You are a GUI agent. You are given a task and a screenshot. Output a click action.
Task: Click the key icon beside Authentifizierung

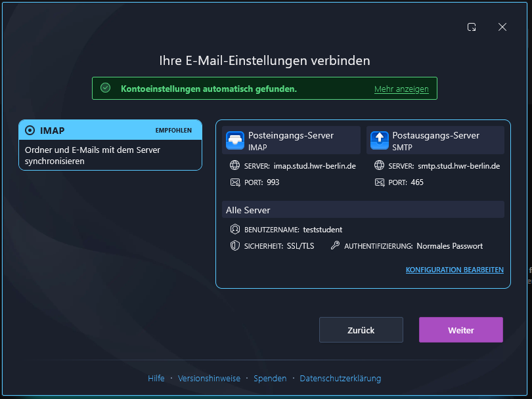pyautogui.click(x=335, y=245)
